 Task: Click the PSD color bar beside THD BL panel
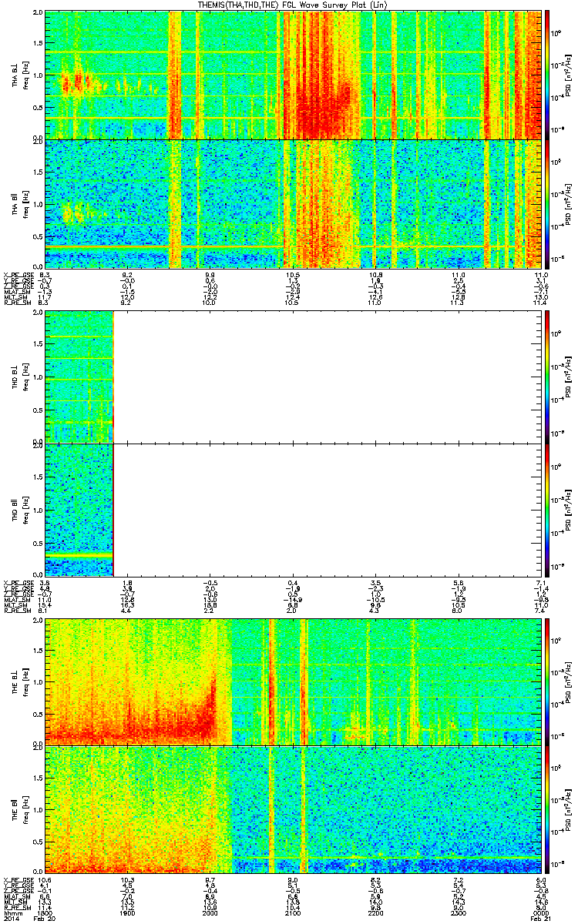click(x=548, y=377)
